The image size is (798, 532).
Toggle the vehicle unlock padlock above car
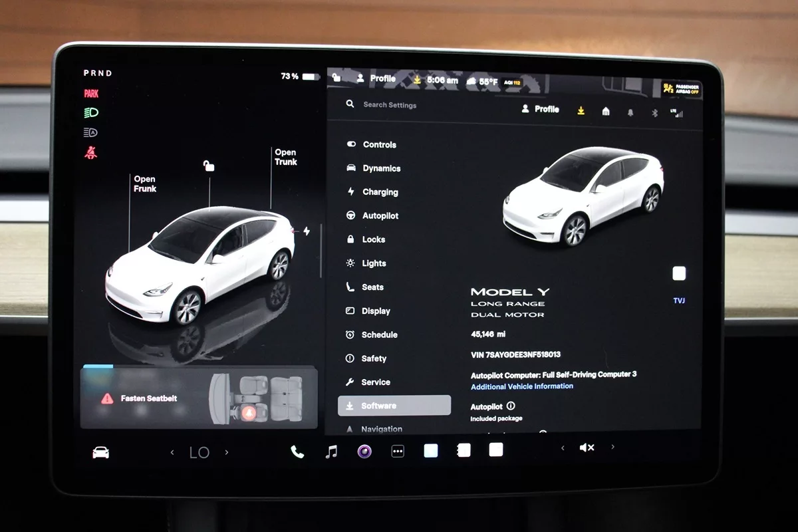[209, 166]
